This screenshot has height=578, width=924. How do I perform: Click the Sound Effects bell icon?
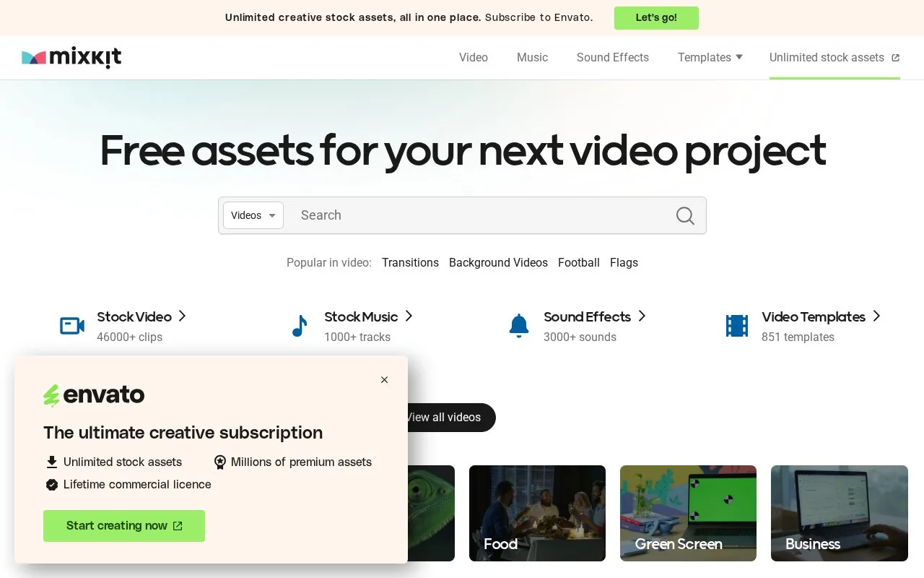click(519, 326)
